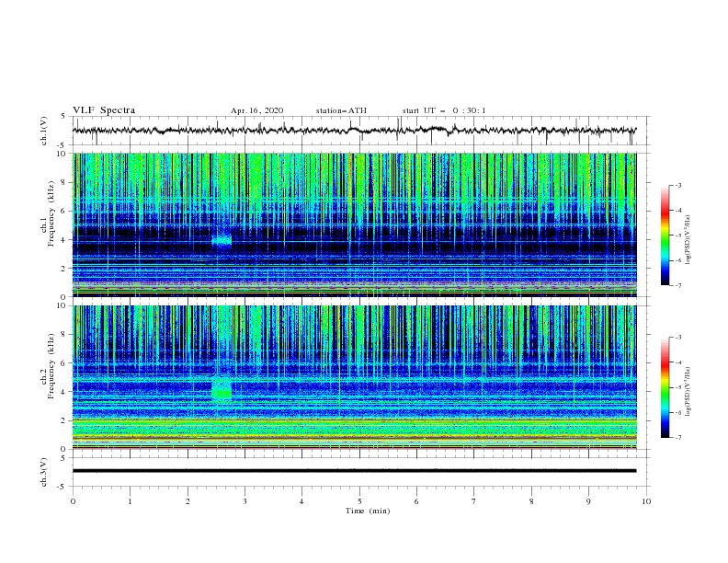Click the lower colorbar 'log(PSD)(V²/Hz)' label

(x=688, y=392)
